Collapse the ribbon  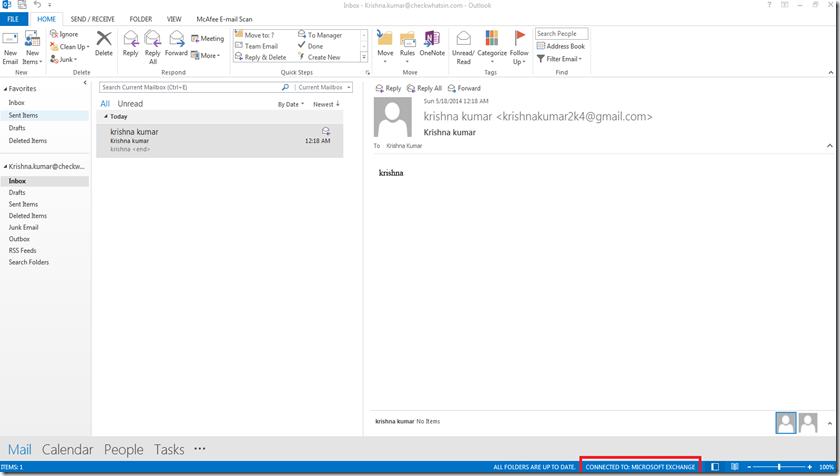[x=831, y=72]
